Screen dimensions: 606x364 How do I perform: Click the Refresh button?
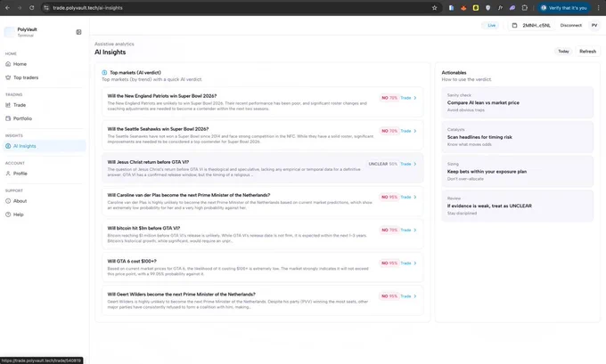[587, 52]
